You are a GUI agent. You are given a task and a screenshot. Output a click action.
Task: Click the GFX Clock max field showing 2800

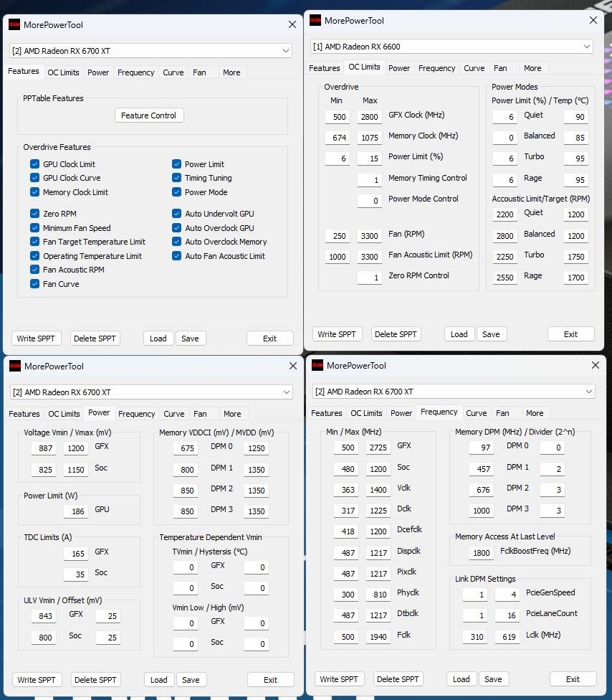369,116
